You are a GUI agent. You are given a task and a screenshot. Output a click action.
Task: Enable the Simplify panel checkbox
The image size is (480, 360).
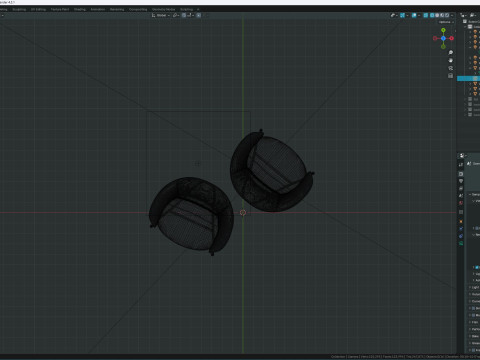click(x=473, y=308)
